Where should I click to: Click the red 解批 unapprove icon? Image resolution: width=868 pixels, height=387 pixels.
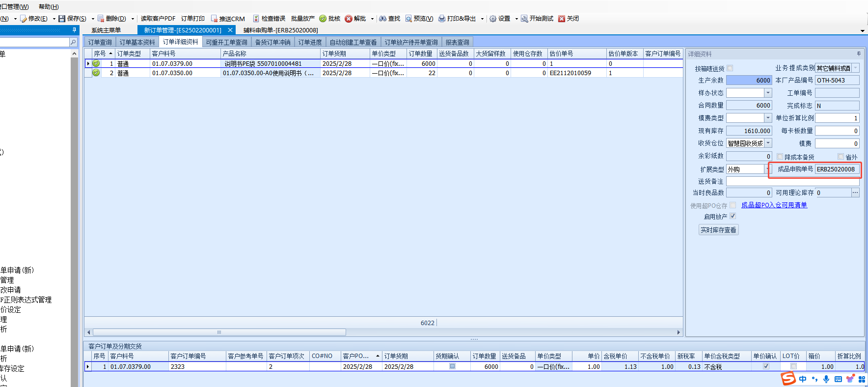pos(349,19)
